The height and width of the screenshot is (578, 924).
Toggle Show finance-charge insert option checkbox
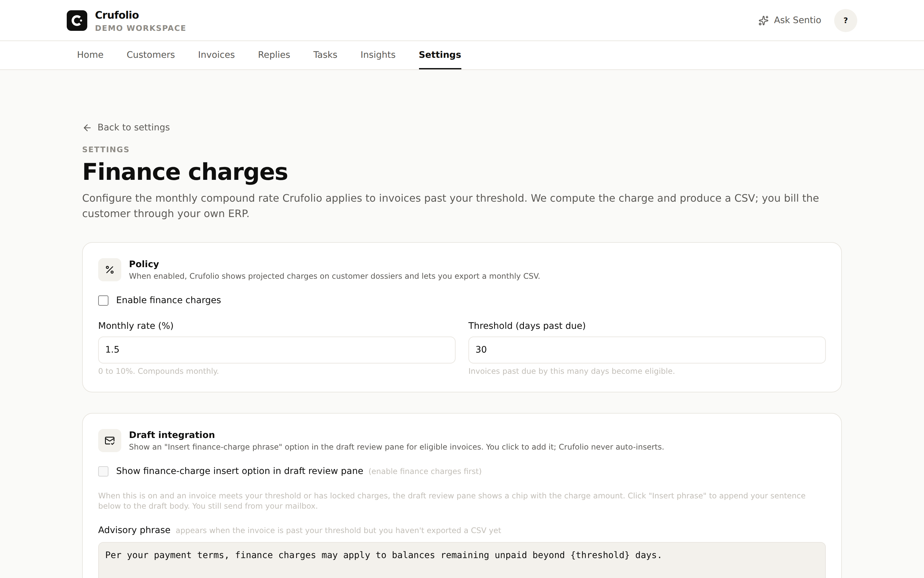(103, 471)
